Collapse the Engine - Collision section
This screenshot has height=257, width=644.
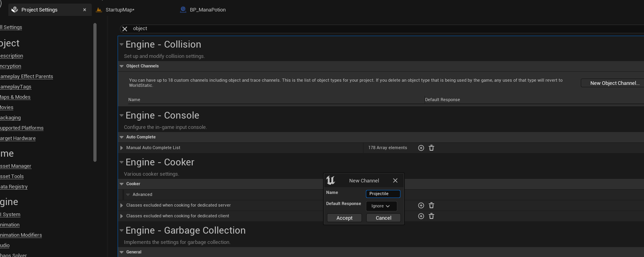122,44
